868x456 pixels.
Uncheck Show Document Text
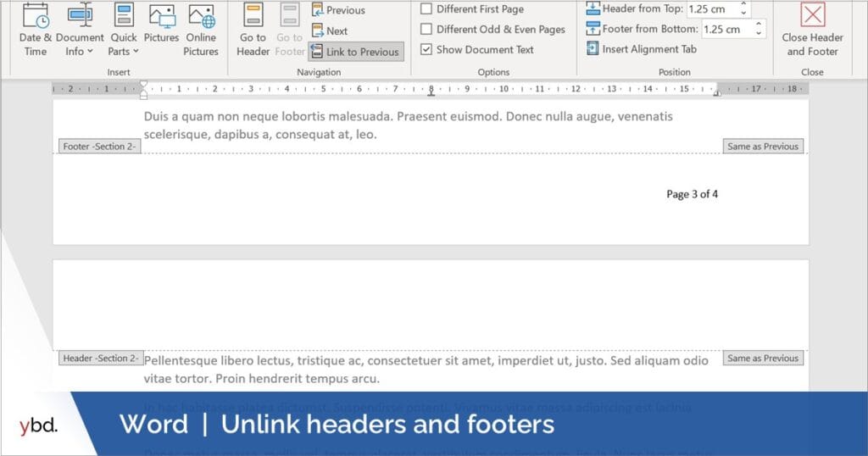coord(477,49)
